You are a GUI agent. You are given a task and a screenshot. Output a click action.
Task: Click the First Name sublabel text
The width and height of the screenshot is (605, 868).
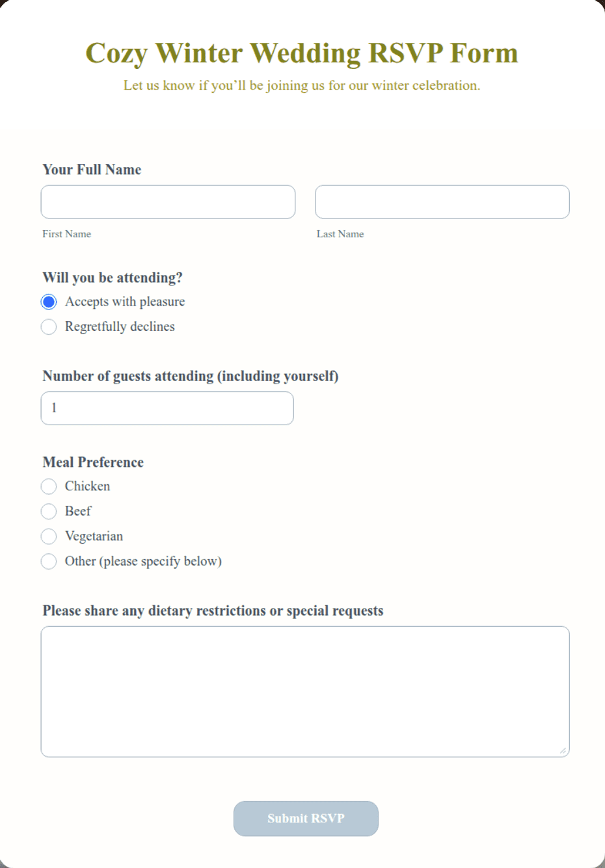67,234
